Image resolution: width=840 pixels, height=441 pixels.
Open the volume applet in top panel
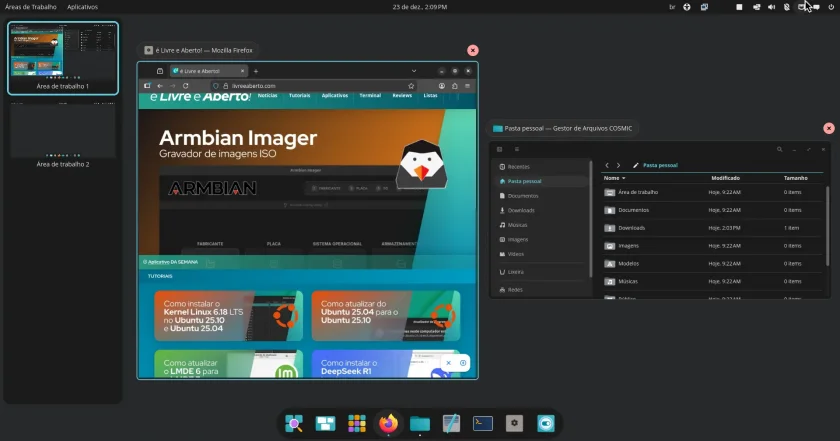point(771,7)
